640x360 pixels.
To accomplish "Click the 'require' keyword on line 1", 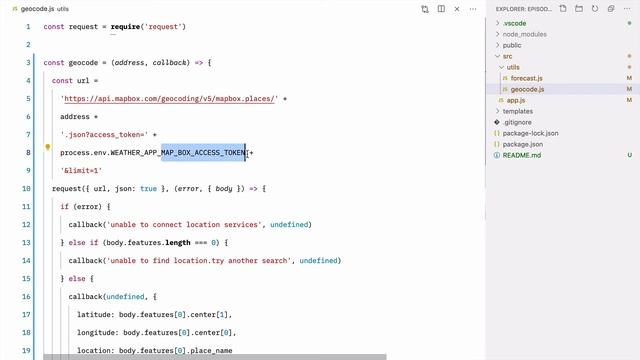I will coord(125,27).
